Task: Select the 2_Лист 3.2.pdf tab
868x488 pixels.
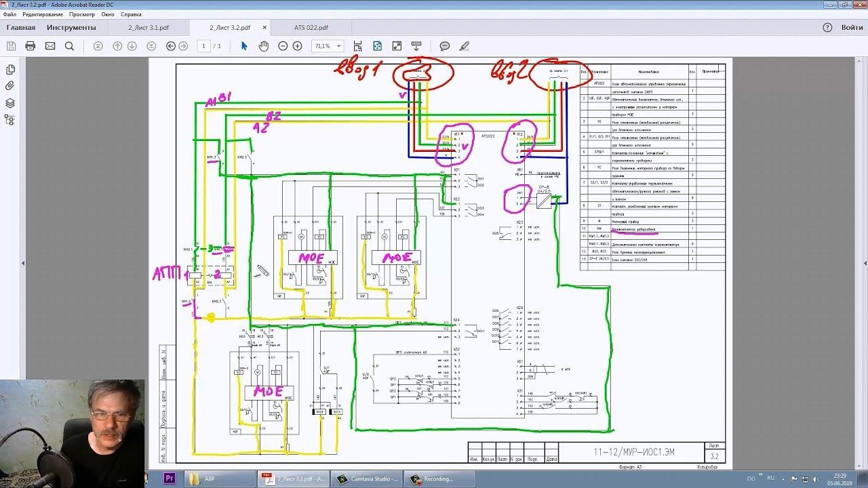Action: click(x=230, y=28)
